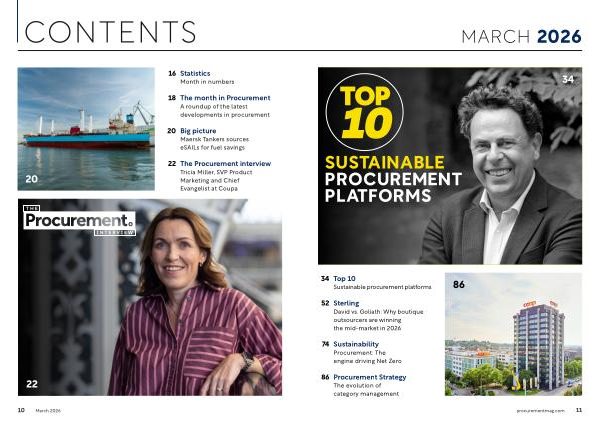The height and width of the screenshot is (424, 600).
Task: Click page number 22 on the interview photo
Action: tap(33, 384)
